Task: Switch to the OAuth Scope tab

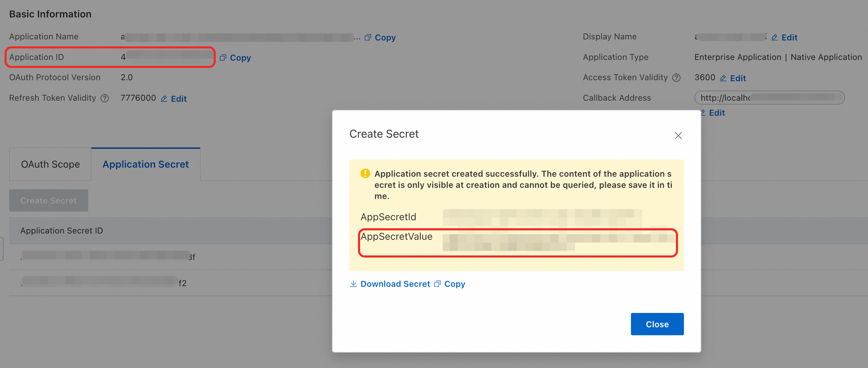Action: pyautogui.click(x=50, y=164)
